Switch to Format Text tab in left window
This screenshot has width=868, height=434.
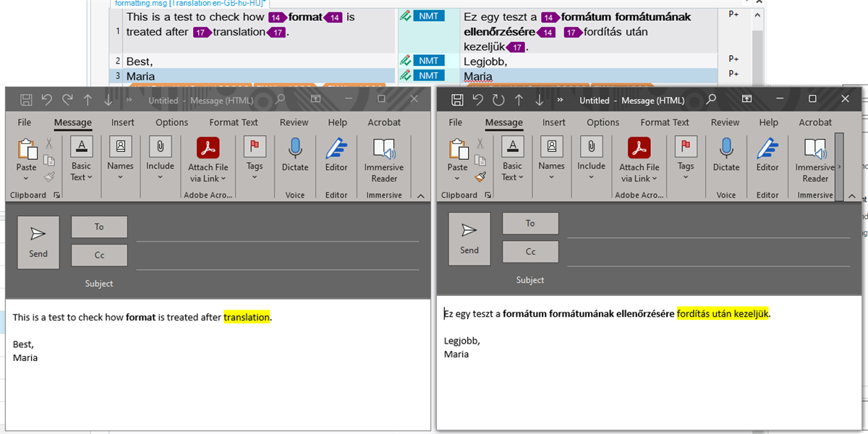click(234, 122)
